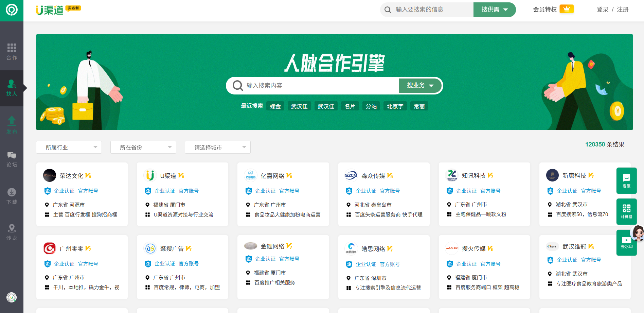Open the 合作 sidebar section
Screen dimensions: 644x313
[x=12, y=52]
